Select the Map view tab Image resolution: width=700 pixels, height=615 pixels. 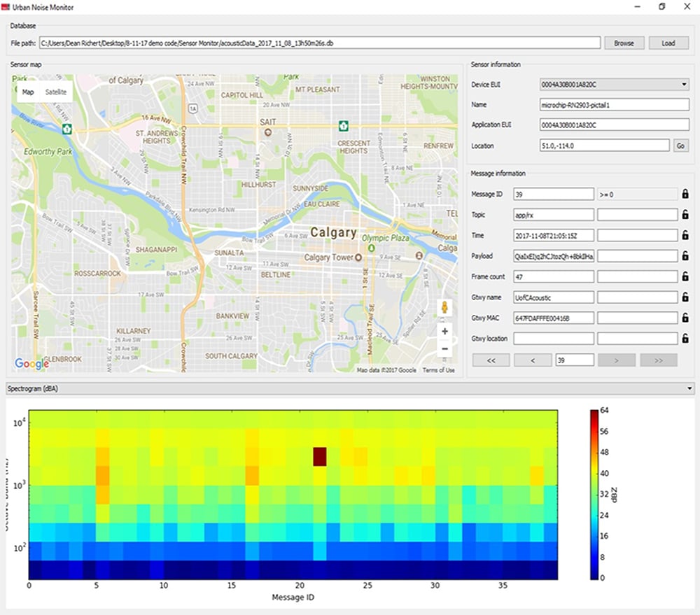point(28,91)
